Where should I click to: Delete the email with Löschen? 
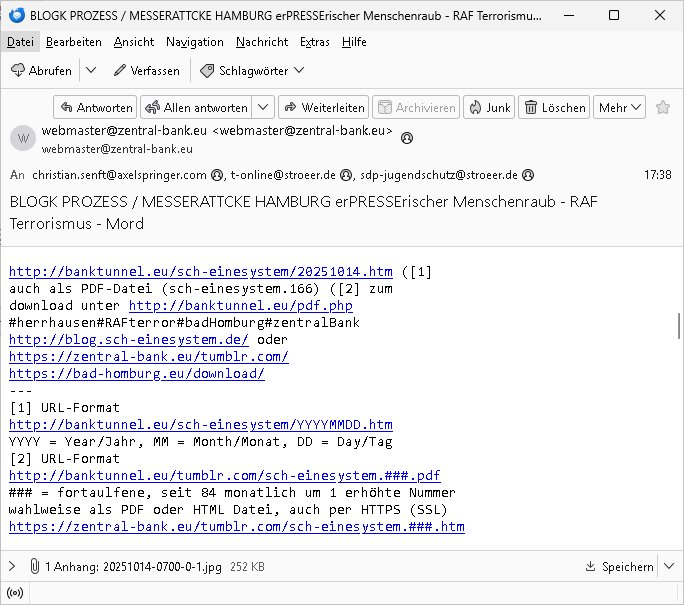(x=554, y=108)
